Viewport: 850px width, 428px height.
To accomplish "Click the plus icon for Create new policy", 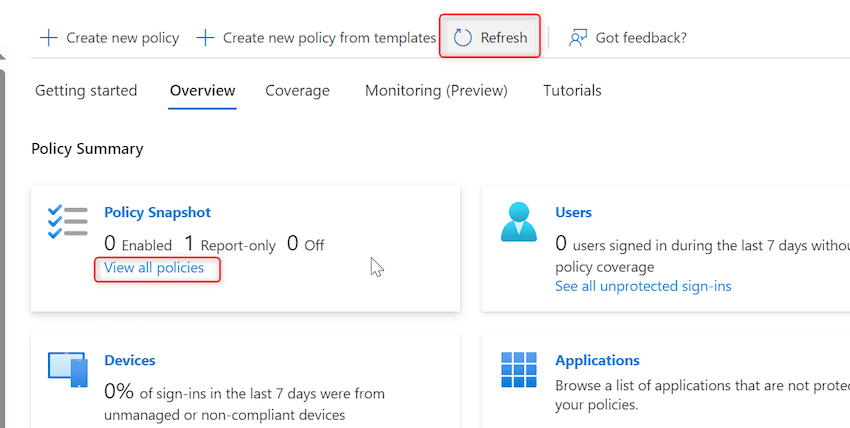I will [x=49, y=38].
